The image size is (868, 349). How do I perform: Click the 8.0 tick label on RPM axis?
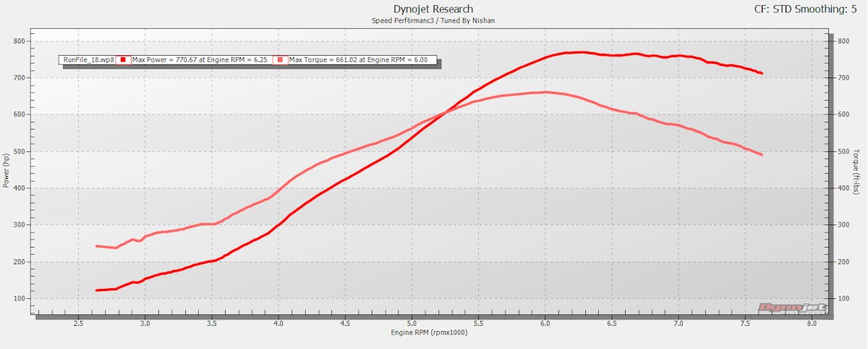coord(811,325)
